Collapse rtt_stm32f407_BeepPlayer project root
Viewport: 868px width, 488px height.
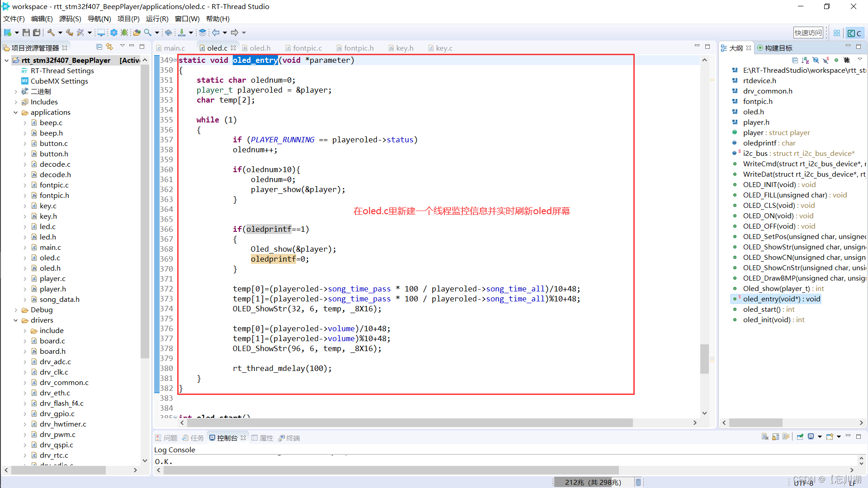(7, 61)
